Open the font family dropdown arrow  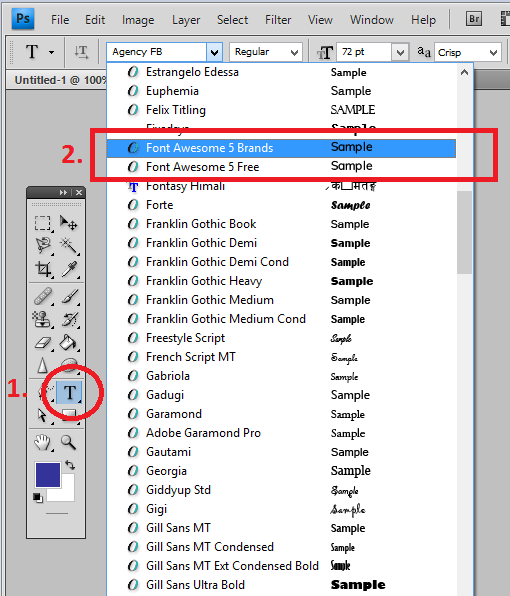click(214, 52)
